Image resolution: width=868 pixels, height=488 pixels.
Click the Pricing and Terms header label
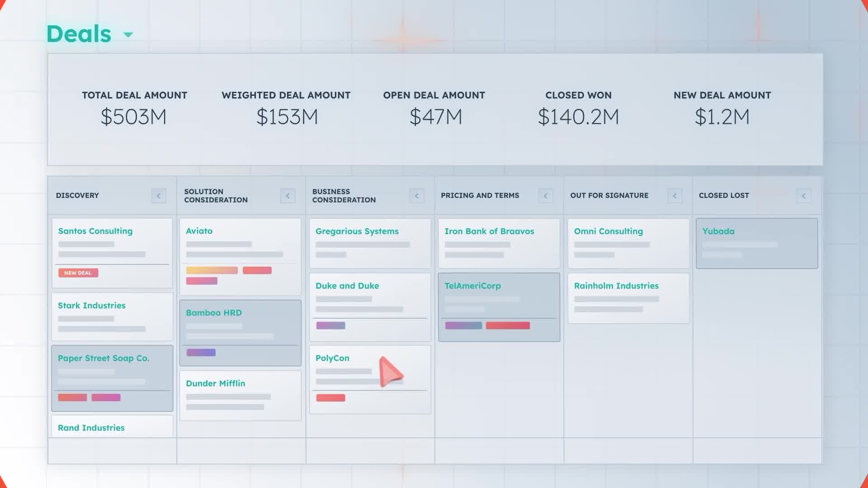(x=480, y=196)
